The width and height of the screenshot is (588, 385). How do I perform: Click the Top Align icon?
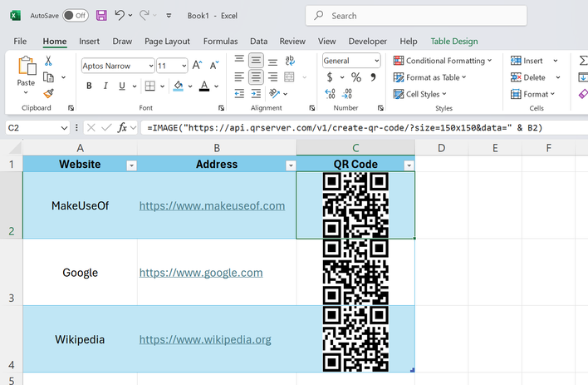tap(239, 60)
